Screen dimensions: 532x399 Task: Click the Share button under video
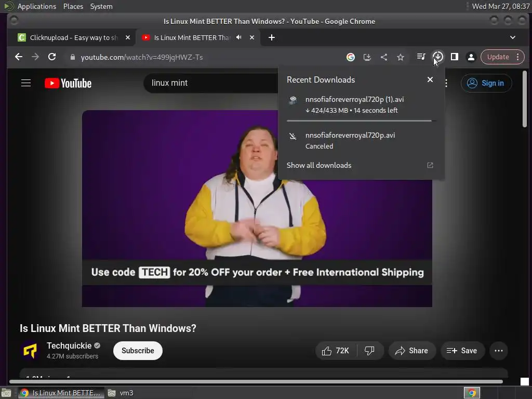point(411,351)
